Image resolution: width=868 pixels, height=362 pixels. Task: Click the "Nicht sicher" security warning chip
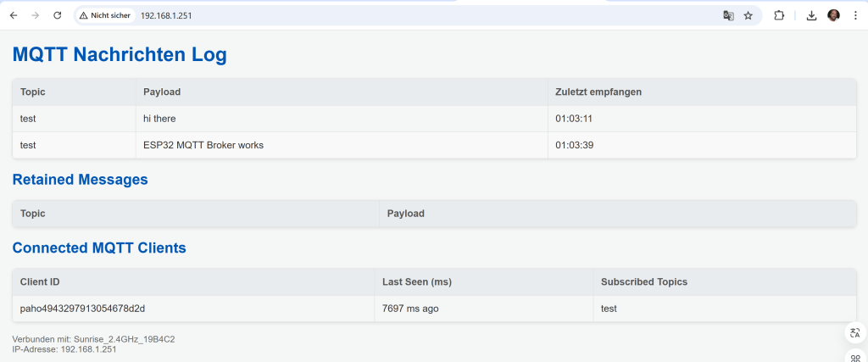(106, 15)
